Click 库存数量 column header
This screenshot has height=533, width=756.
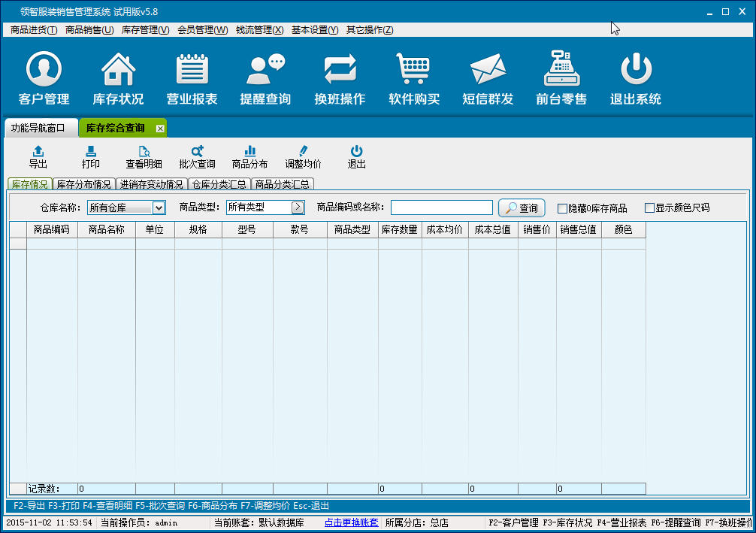(x=400, y=229)
